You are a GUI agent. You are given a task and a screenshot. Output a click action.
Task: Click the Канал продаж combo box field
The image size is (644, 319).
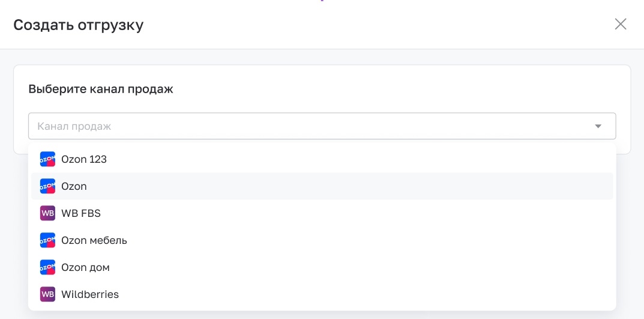tap(322, 126)
